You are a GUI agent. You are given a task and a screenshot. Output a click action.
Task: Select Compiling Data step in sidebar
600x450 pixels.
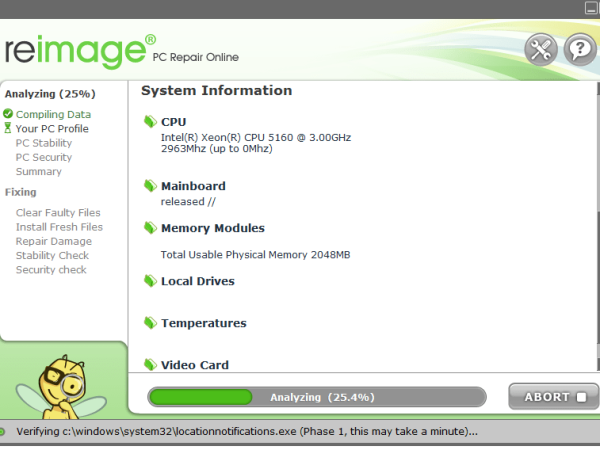click(x=53, y=114)
